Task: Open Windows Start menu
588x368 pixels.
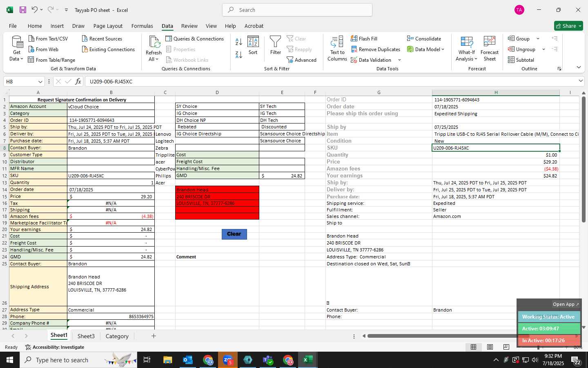Action: tap(10, 360)
